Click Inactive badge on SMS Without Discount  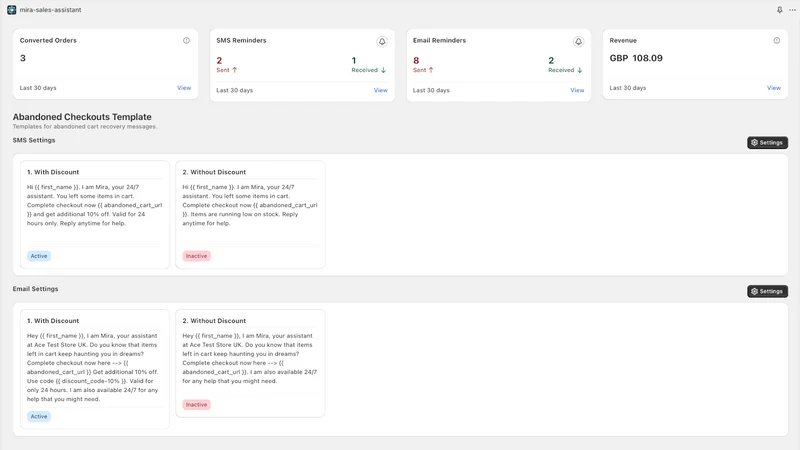pyautogui.click(x=196, y=256)
